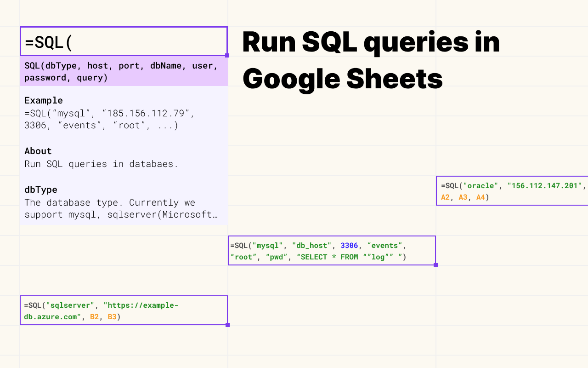Click the SQL function signature tooltip header
The width and height of the screenshot is (588, 368).
pyautogui.click(x=124, y=71)
